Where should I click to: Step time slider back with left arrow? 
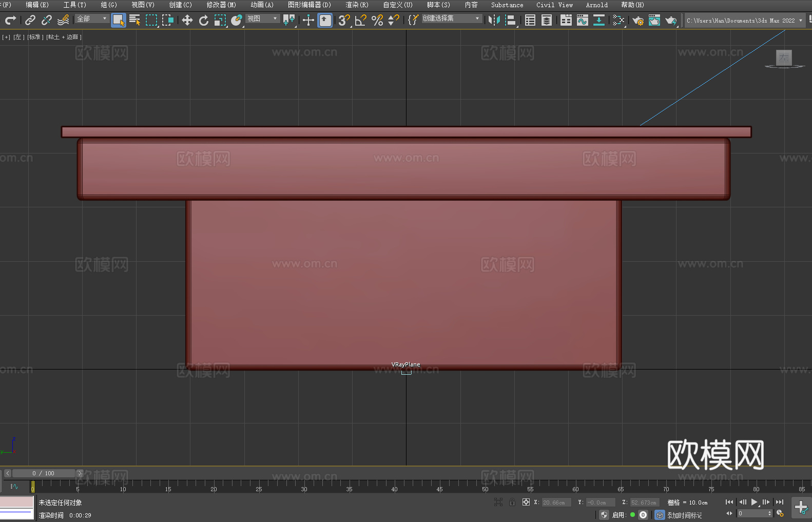point(8,473)
